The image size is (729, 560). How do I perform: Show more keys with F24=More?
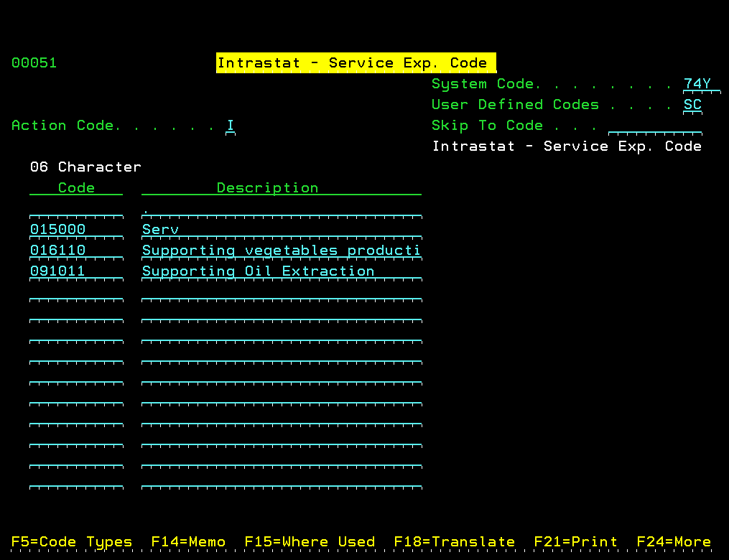[674, 542]
